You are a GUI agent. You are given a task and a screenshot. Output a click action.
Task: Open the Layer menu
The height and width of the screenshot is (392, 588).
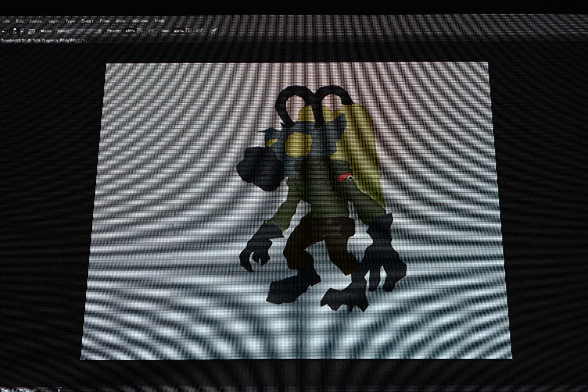tap(54, 21)
